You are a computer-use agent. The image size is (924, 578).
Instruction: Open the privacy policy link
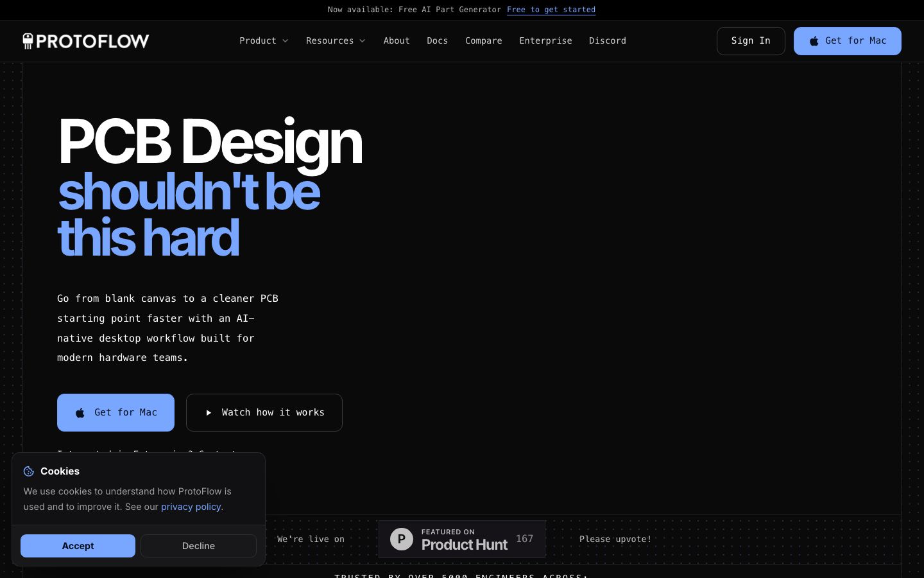191,507
